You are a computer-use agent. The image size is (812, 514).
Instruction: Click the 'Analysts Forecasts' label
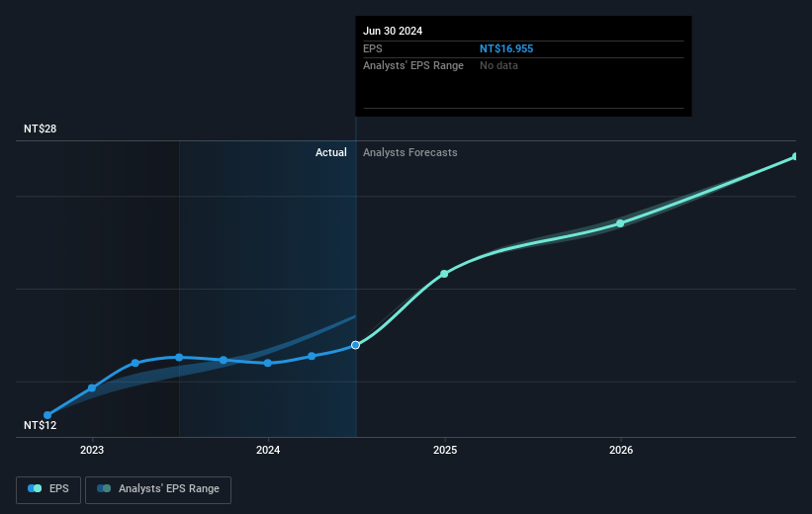point(410,152)
